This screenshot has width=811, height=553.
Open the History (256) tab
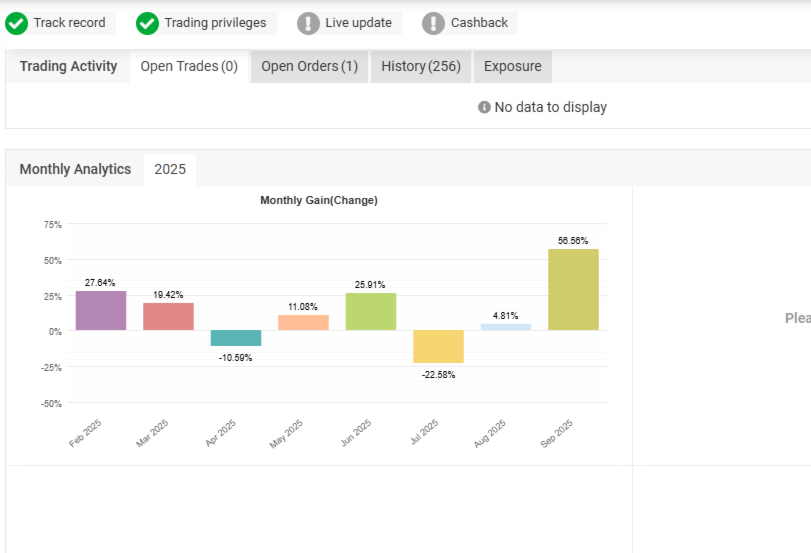coord(420,67)
